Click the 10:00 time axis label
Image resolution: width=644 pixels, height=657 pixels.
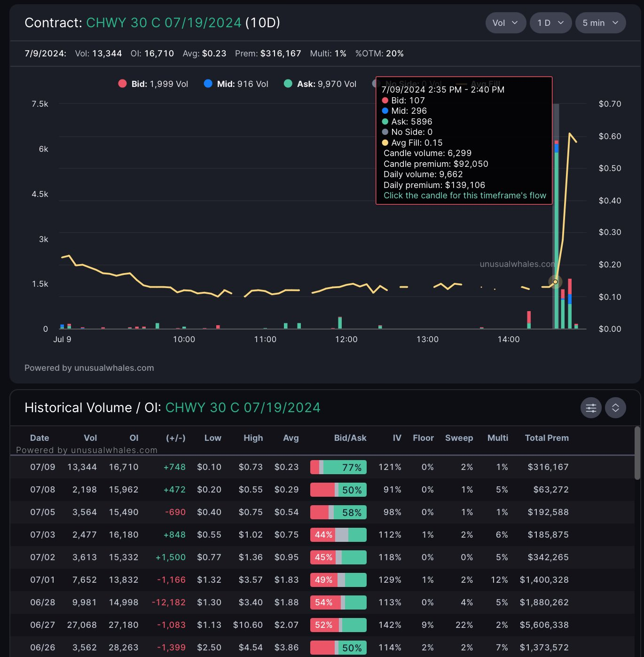(x=184, y=339)
